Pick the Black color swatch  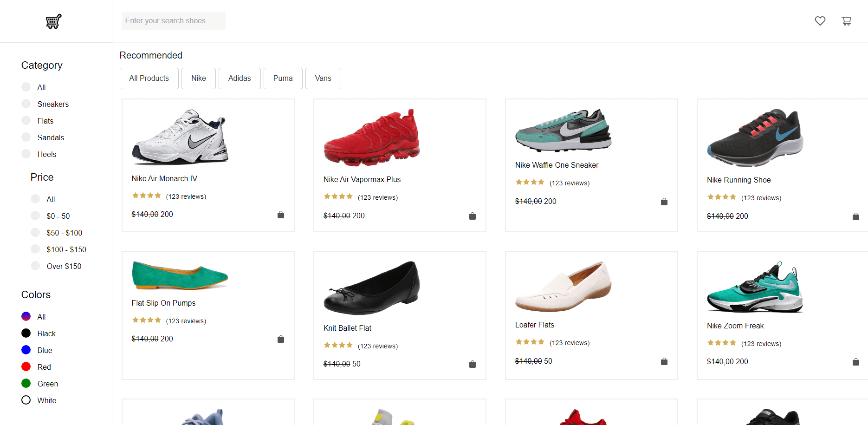tap(26, 333)
